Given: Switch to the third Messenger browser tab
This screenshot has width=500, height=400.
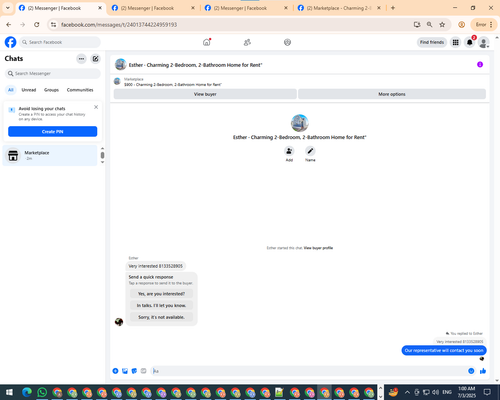Looking at the screenshot, I should [246, 8].
